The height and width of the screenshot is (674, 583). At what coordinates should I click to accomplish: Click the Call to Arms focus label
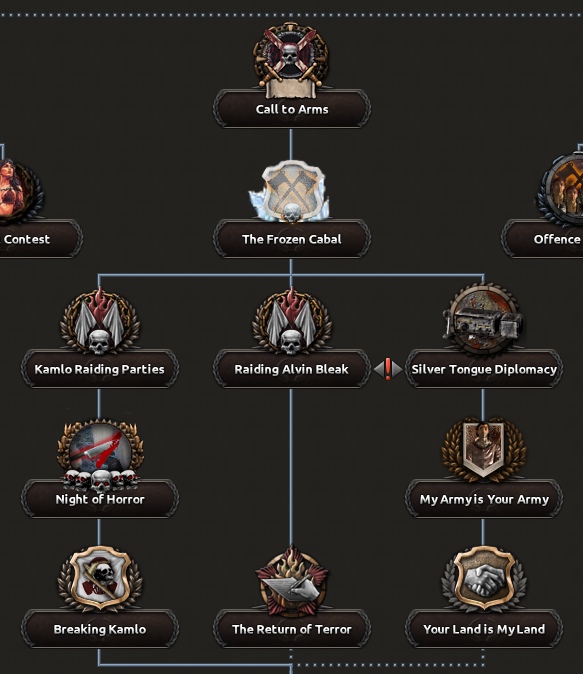(x=292, y=109)
